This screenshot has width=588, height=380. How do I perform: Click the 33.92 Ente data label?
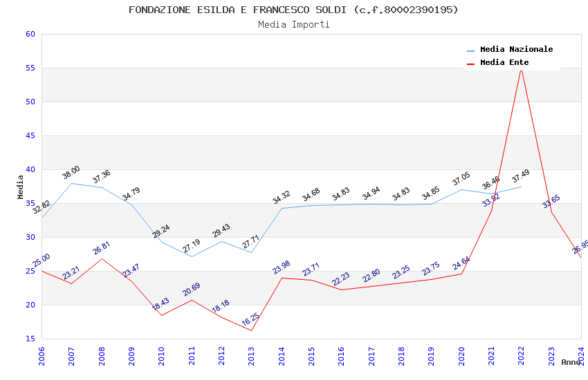[491, 200]
